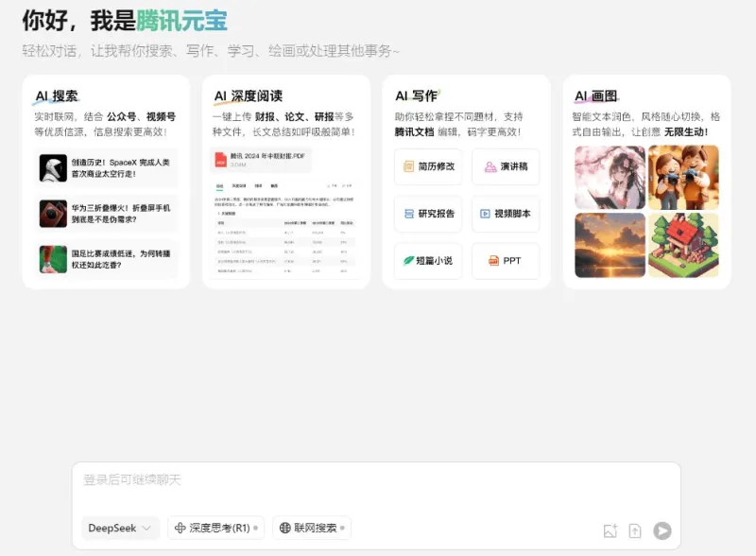Open the 简历修改 writing template
The height and width of the screenshot is (556, 756).
coord(428,166)
